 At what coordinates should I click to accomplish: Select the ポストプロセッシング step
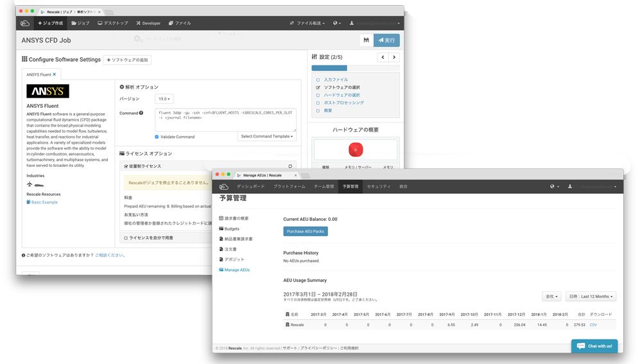point(344,103)
